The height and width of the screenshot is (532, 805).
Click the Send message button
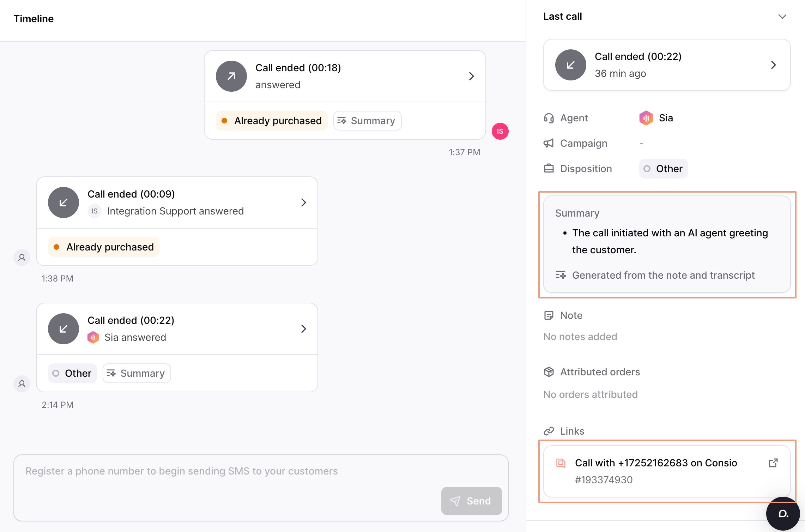click(x=471, y=501)
